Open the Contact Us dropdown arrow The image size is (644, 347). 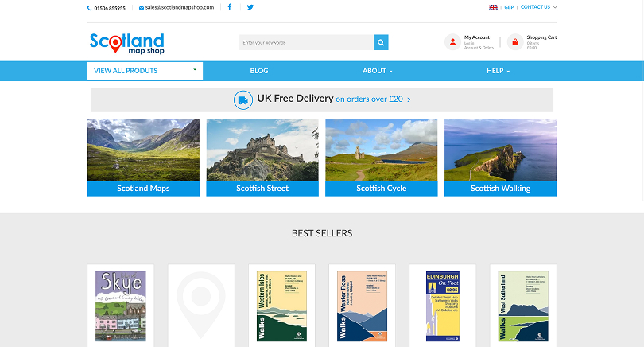pyautogui.click(x=555, y=7)
